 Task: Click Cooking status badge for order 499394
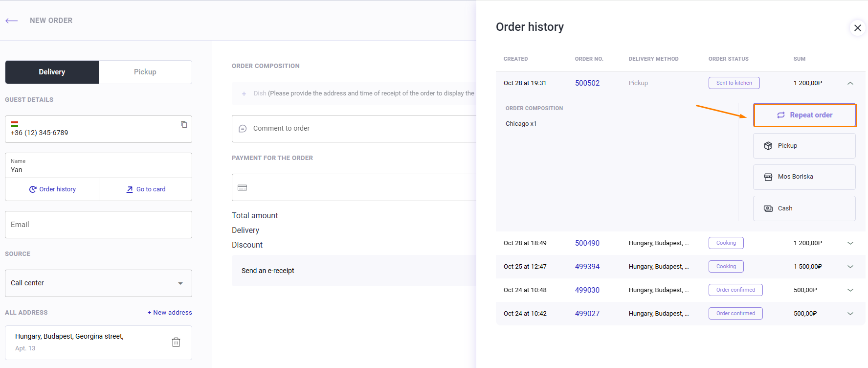pyautogui.click(x=726, y=267)
